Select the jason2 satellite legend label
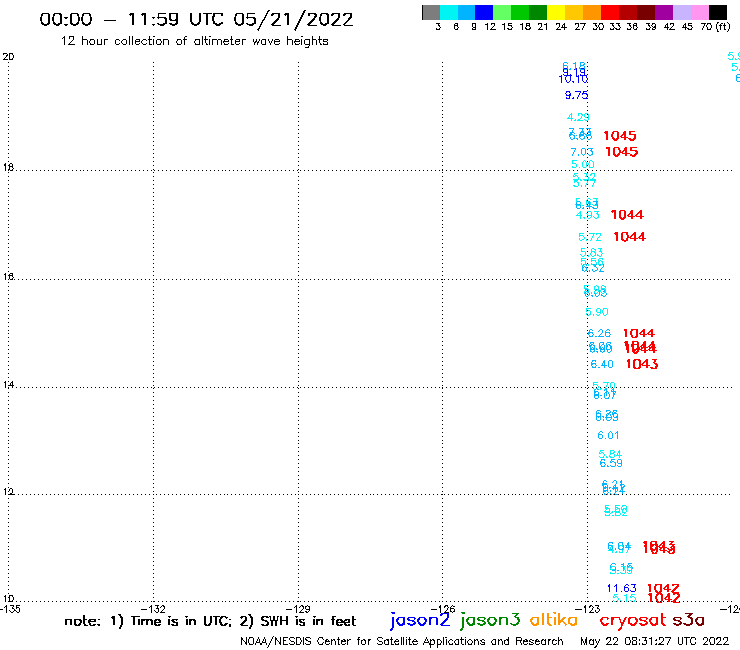This screenshot has height=650, width=740. click(420, 620)
